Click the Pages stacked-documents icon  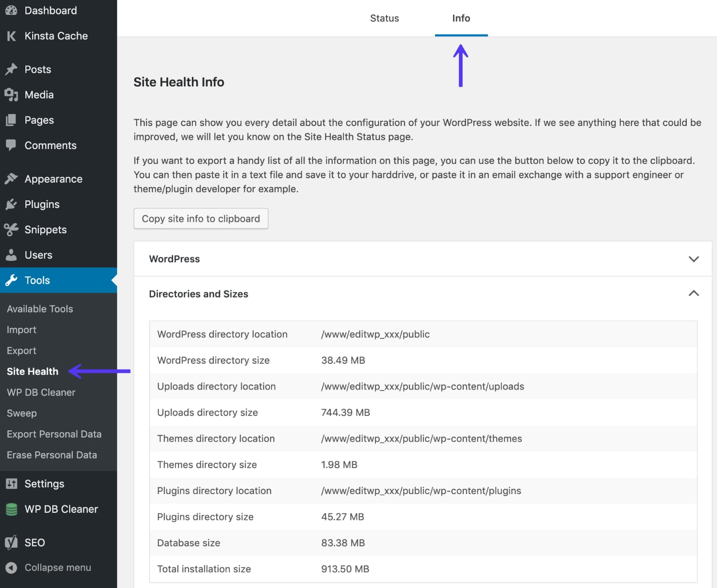pyautogui.click(x=11, y=120)
